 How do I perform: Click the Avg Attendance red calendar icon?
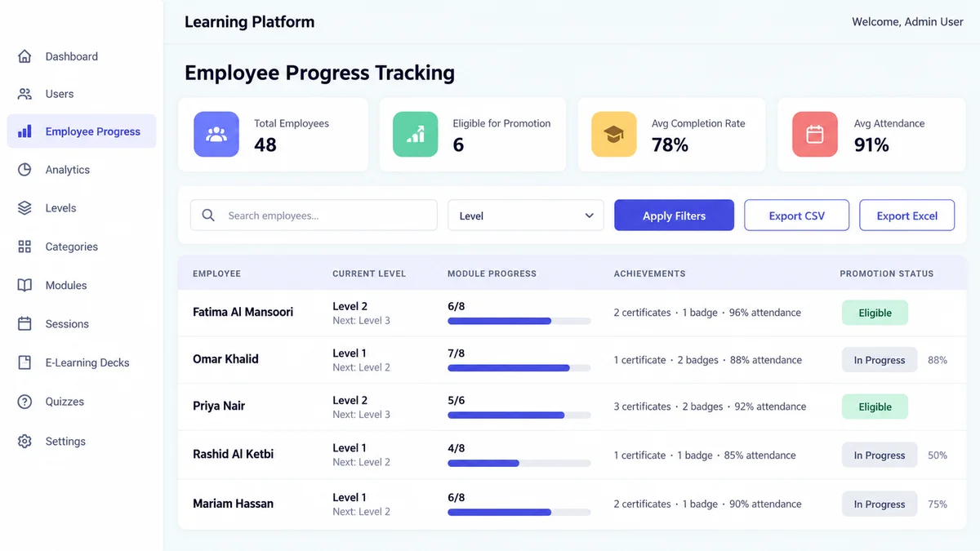[x=815, y=135]
